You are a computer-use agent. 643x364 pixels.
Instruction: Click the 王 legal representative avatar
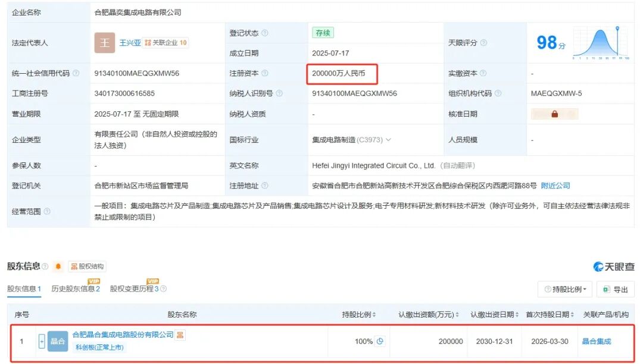(105, 43)
